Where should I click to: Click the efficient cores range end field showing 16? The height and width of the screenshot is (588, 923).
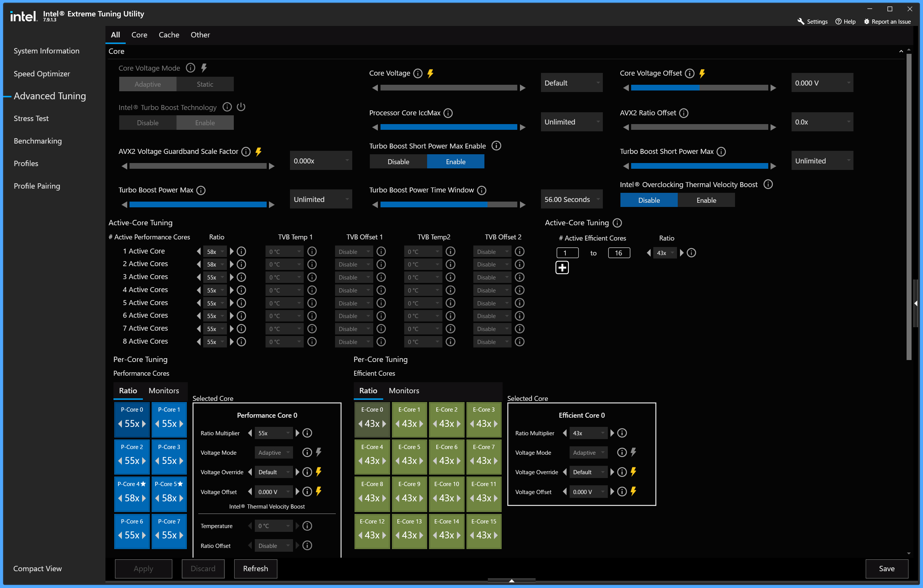click(x=619, y=253)
